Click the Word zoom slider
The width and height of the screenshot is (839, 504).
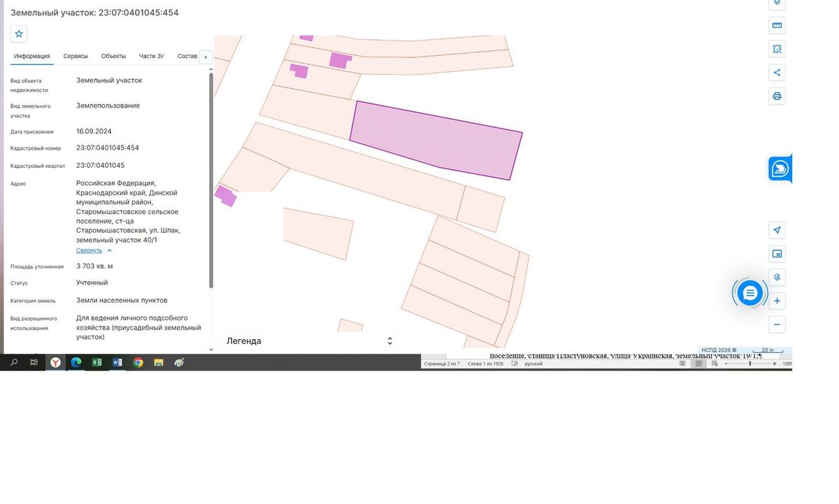click(x=750, y=363)
